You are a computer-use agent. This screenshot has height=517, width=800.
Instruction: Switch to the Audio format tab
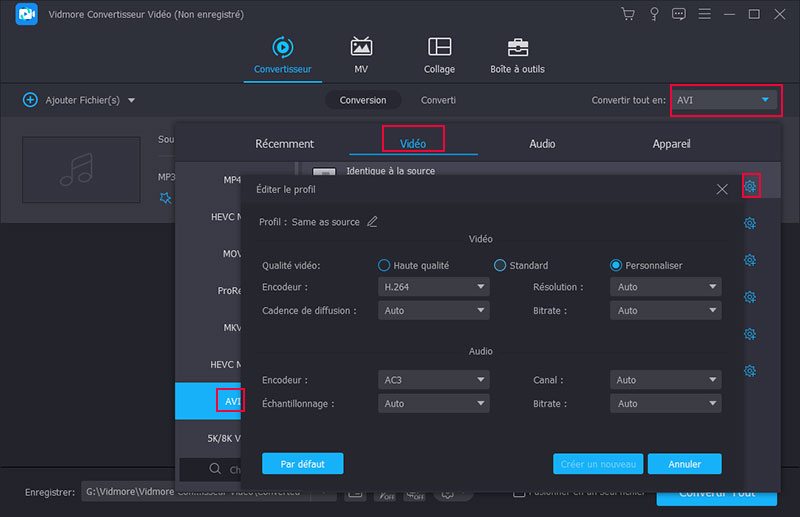[x=542, y=144]
